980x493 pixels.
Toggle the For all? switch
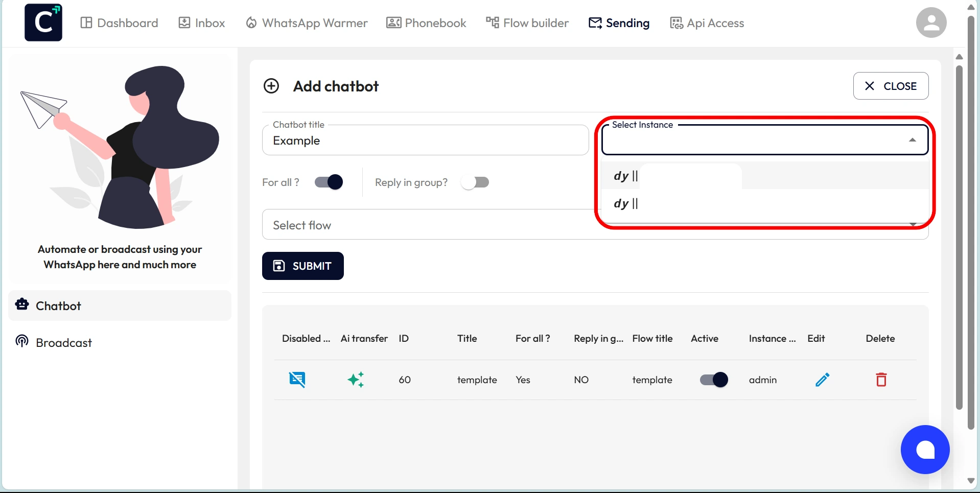tap(329, 182)
